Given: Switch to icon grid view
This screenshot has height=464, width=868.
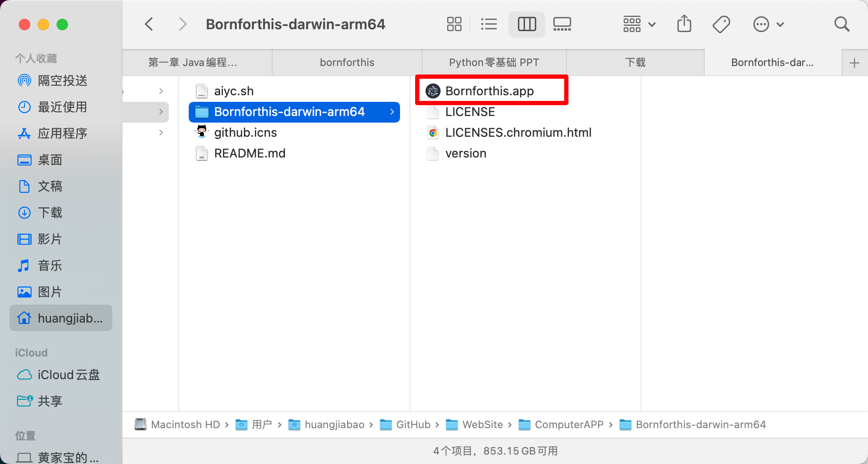Looking at the screenshot, I should click(x=454, y=24).
